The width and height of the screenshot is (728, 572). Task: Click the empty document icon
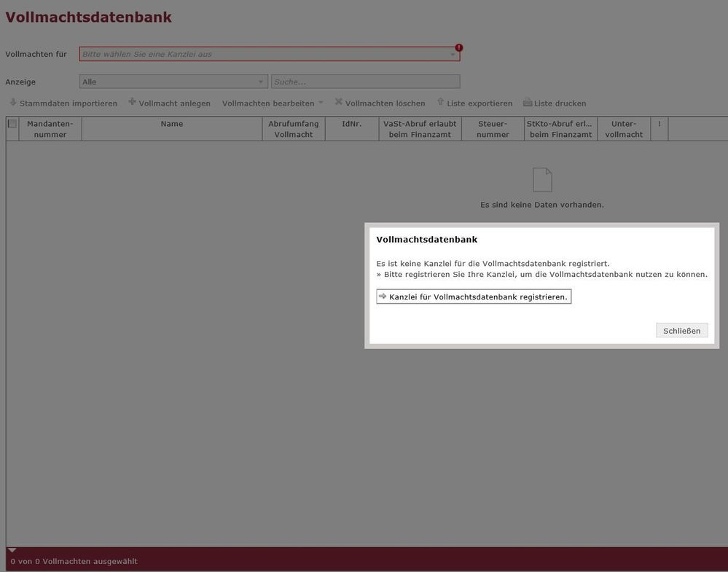tap(542, 180)
